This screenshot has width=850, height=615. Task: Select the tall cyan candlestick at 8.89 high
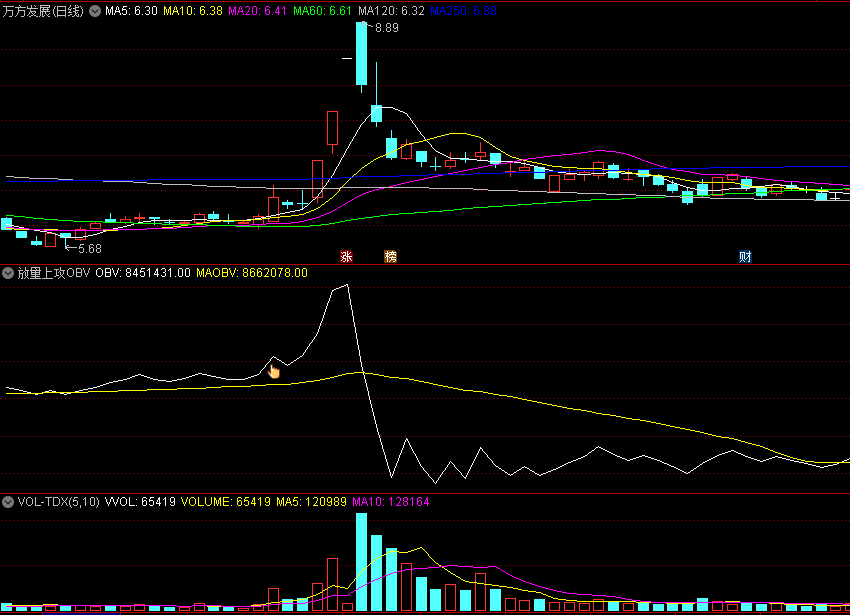click(362, 53)
